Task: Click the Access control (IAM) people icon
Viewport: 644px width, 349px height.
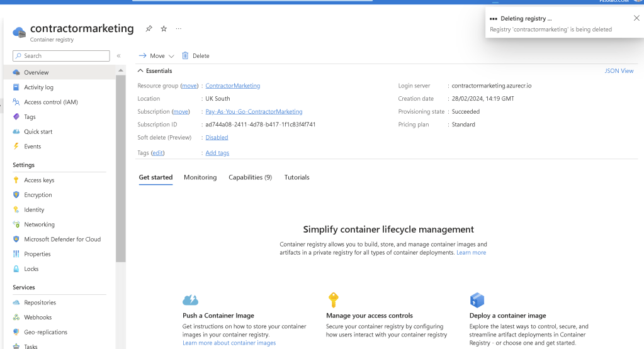Action: (x=16, y=102)
